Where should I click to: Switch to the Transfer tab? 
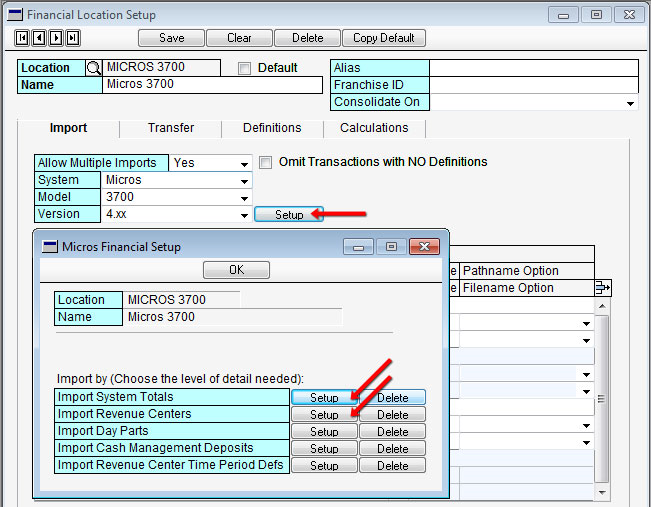point(171,128)
